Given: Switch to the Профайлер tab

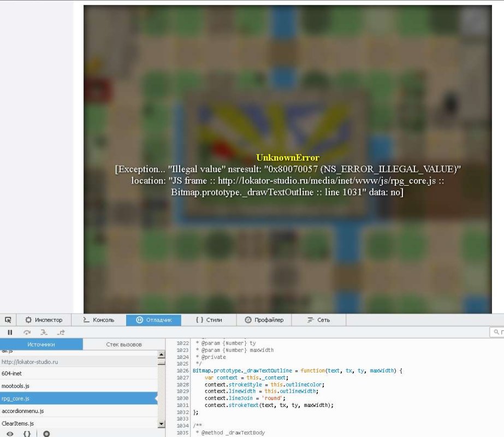Looking at the screenshot, I should point(264,320).
